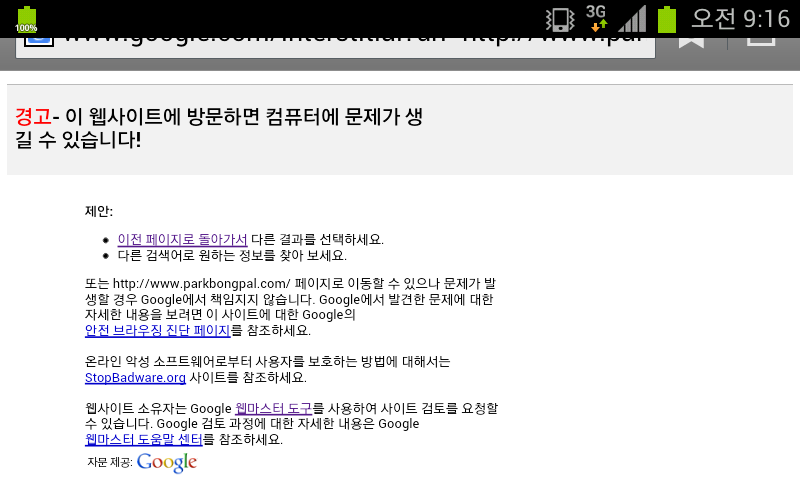Tap the '자문 제공:' label
800x480 pixels.
click(110, 462)
